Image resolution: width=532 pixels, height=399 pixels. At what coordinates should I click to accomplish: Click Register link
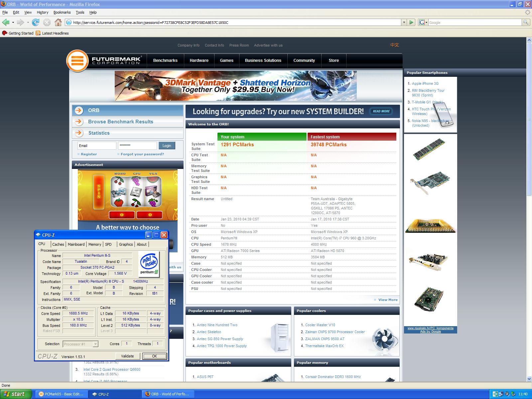coord(89,154)
